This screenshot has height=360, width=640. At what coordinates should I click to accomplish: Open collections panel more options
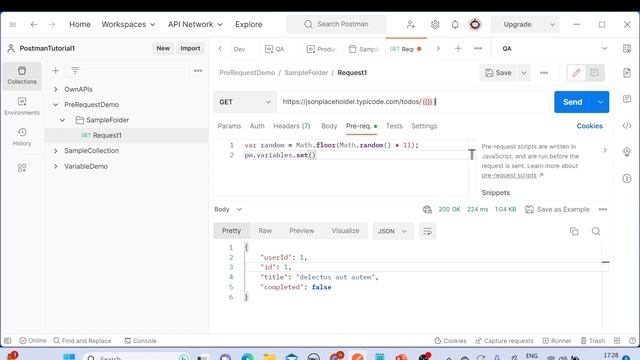pyautogui.click(x=198, y=71)
